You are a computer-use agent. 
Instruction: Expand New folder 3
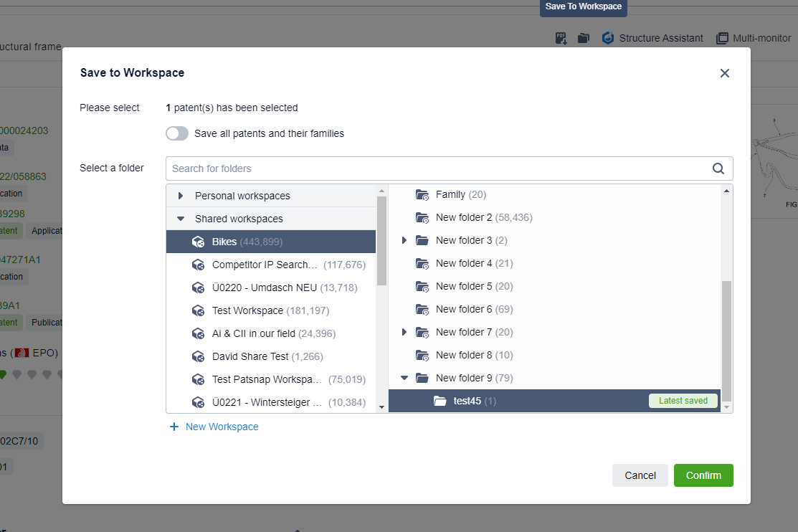(404, 240)
